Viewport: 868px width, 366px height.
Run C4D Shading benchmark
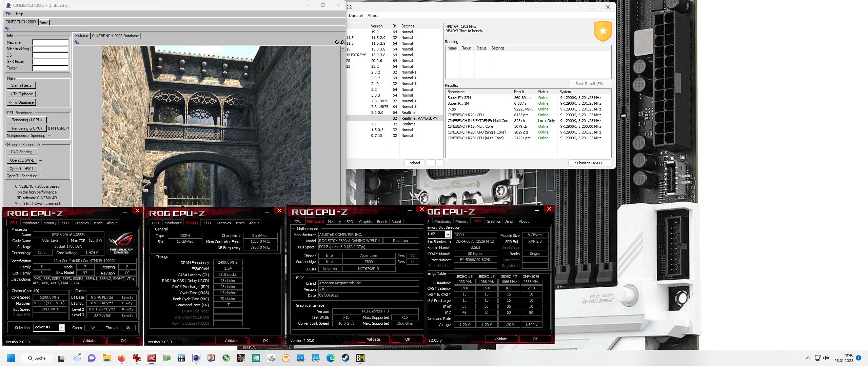[22, 152]
